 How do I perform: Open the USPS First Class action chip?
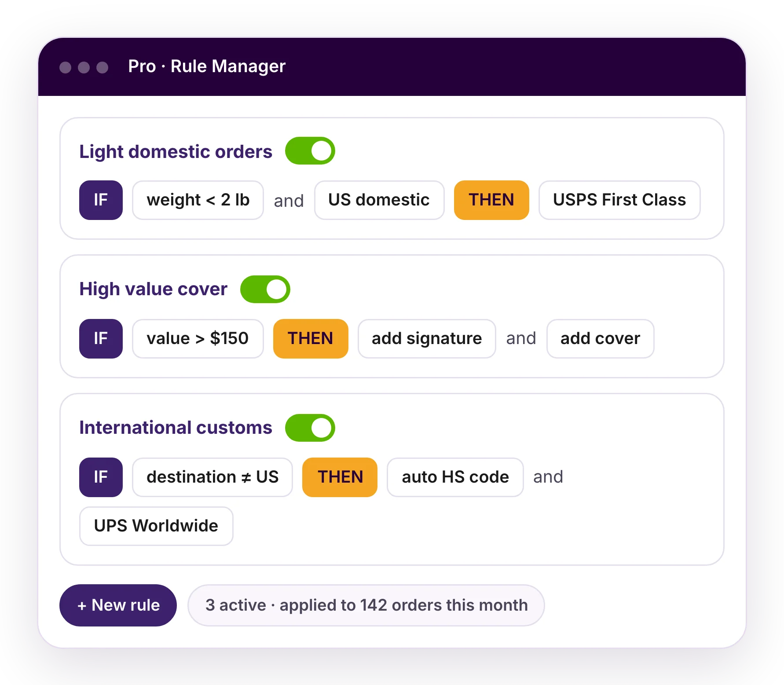(x=619, y=200)
